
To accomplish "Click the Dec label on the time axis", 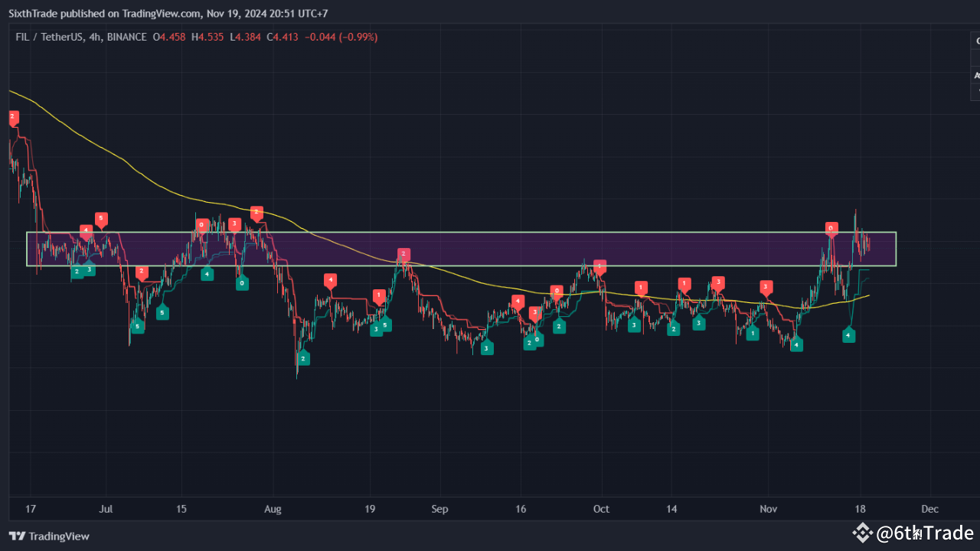I will pos(929,509).
